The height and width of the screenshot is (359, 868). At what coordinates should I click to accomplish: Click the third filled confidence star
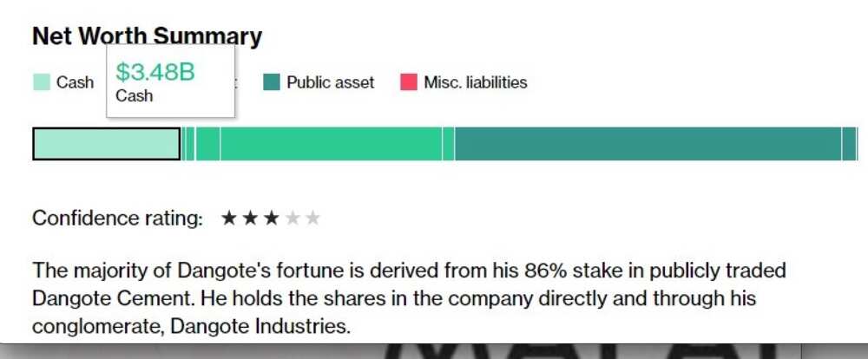pyautogui.click(x=271, y=218)
